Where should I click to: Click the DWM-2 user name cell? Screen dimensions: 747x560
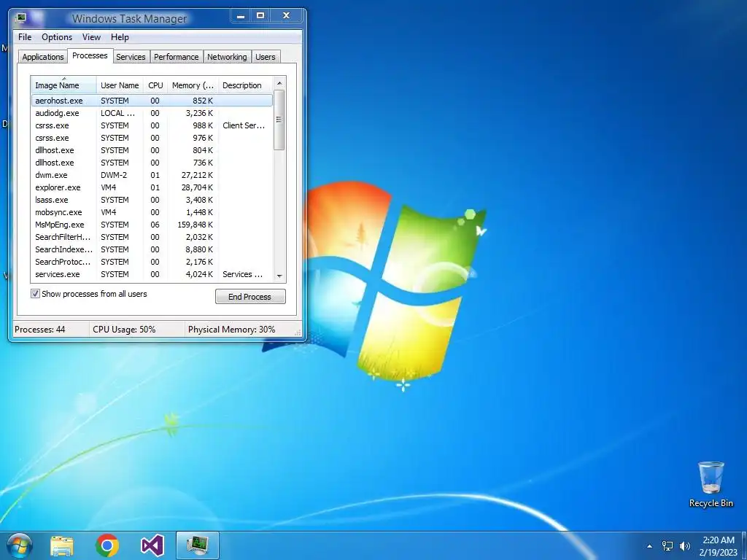114,175
